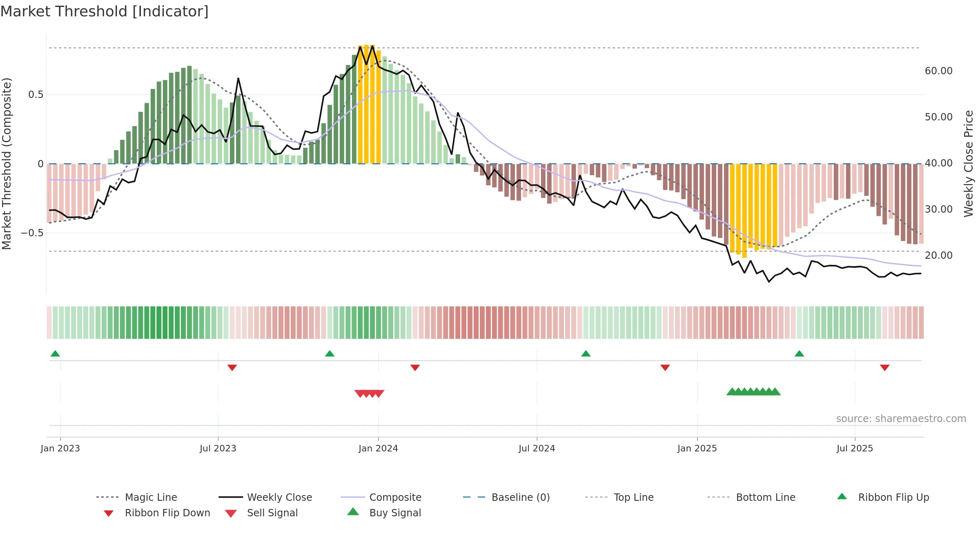Toggle the Magic Line legend entry

point(136,497)
